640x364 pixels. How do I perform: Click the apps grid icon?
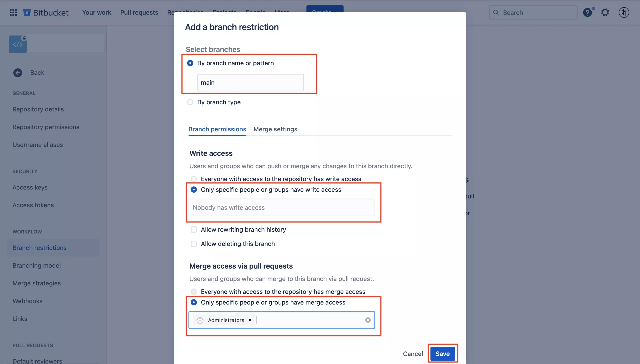coord(12,12)
